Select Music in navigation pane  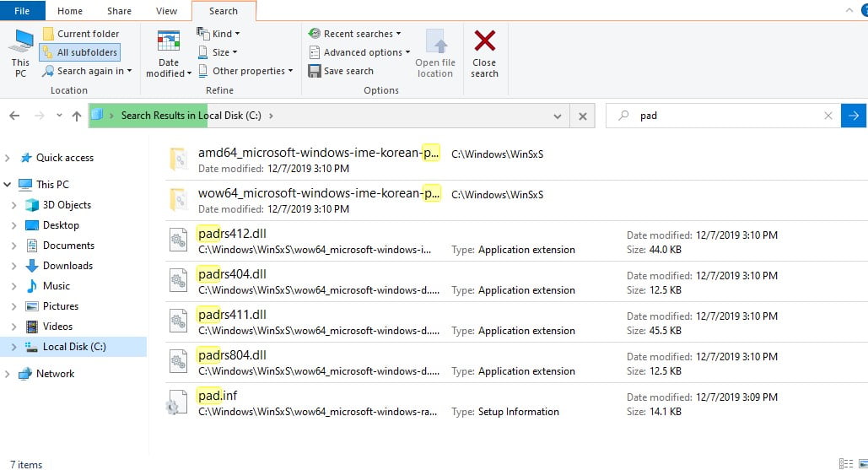[57, 286]
